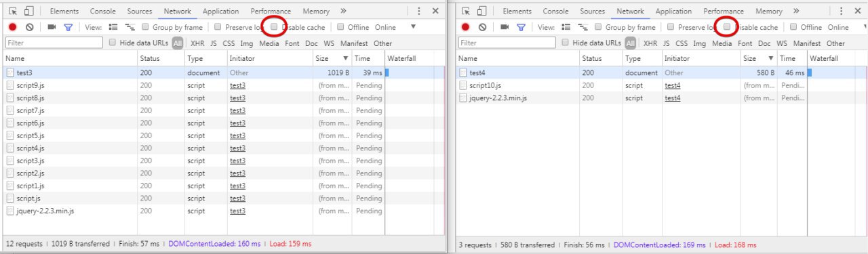Open Sources tab in left DevTools
The width and height of the screenshot is (868, 254).
pyautogui.click(x=139, y=11)
